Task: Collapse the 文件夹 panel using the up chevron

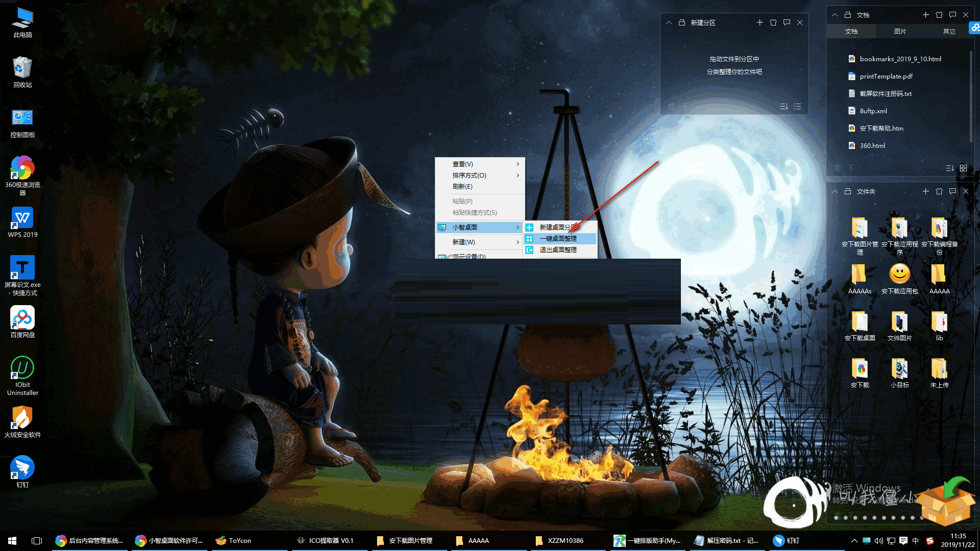Action: pyautogui.click(x=835, y=191)
